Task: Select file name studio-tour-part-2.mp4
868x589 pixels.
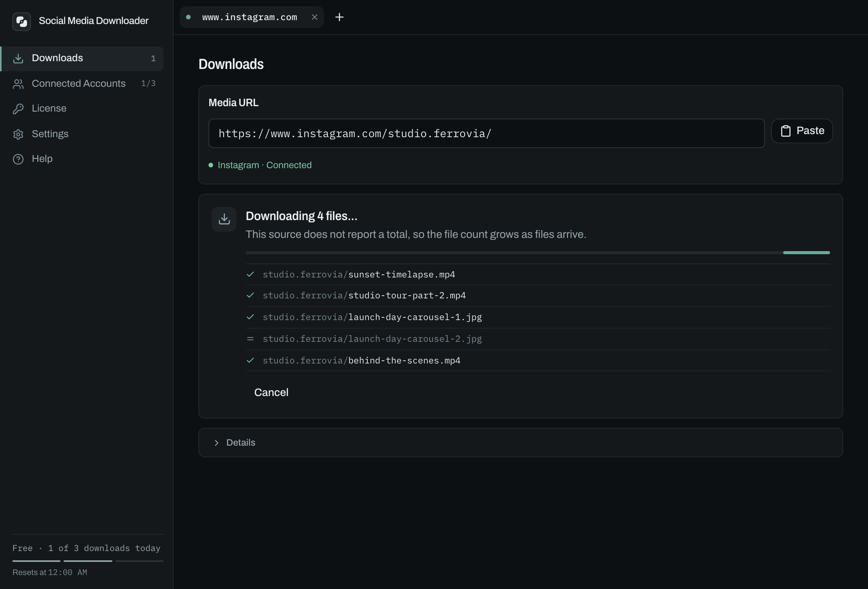Action: click(x=407, y=295)
